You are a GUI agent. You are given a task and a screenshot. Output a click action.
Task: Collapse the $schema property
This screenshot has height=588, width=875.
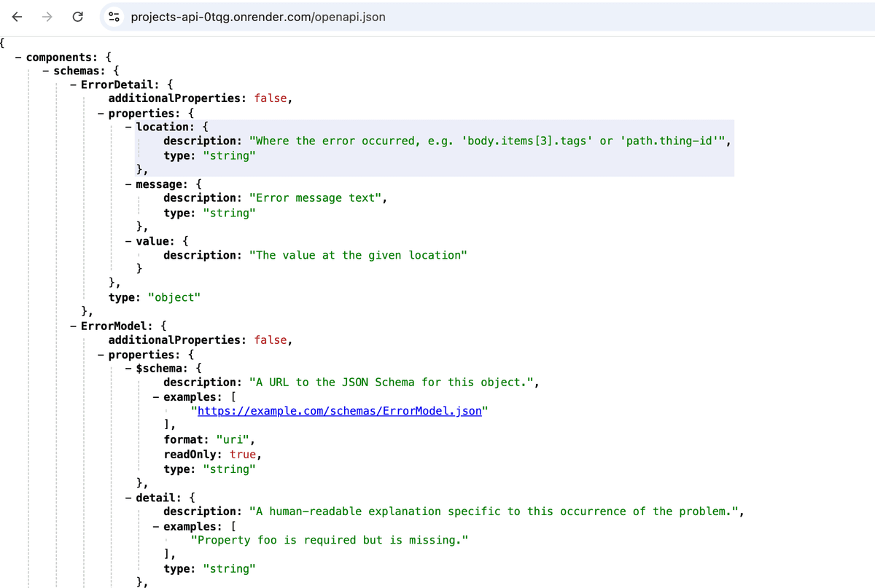[127, 368]
